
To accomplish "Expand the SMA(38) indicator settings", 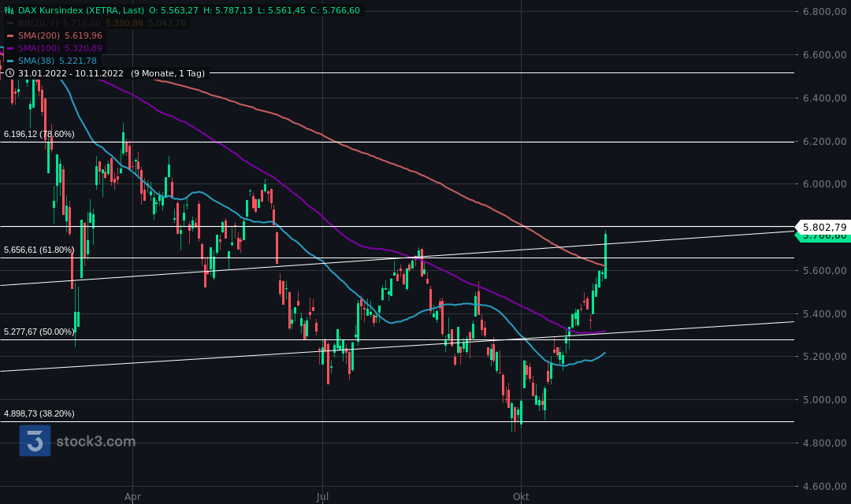I will [x=35, y=61].
